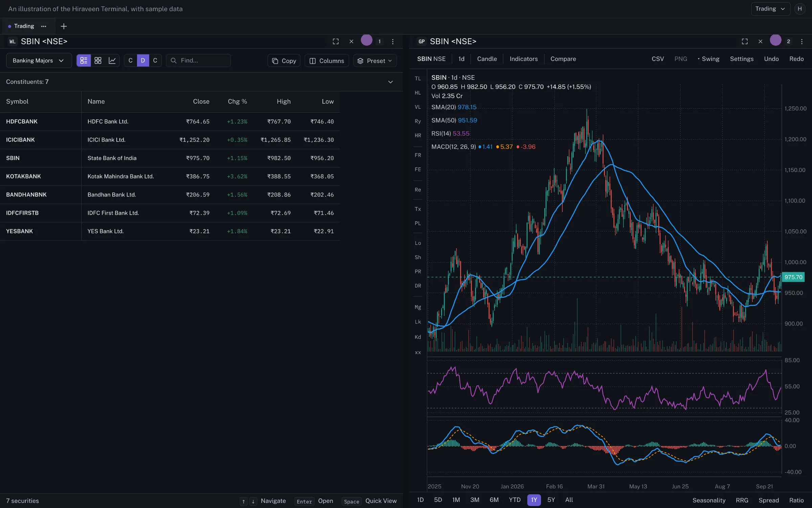
Task: Maximize the watchlist panel fullscreen icon
Action: pos(336,41)
